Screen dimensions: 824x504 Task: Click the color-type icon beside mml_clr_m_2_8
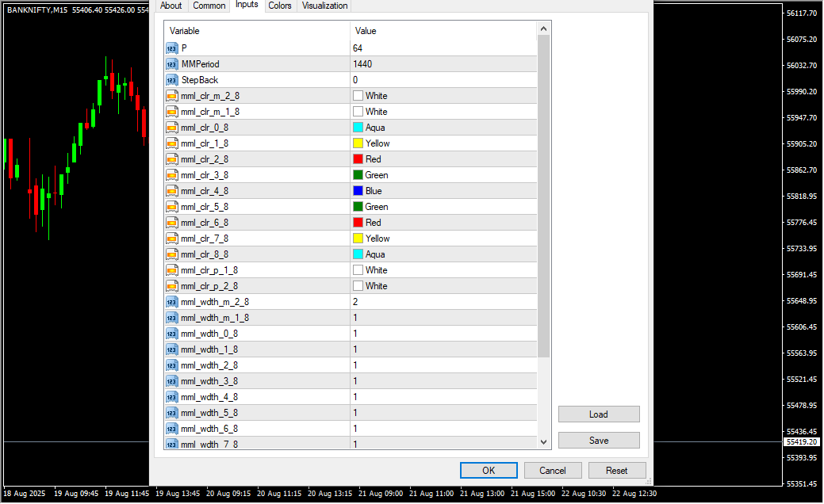[x=171, y=96]
